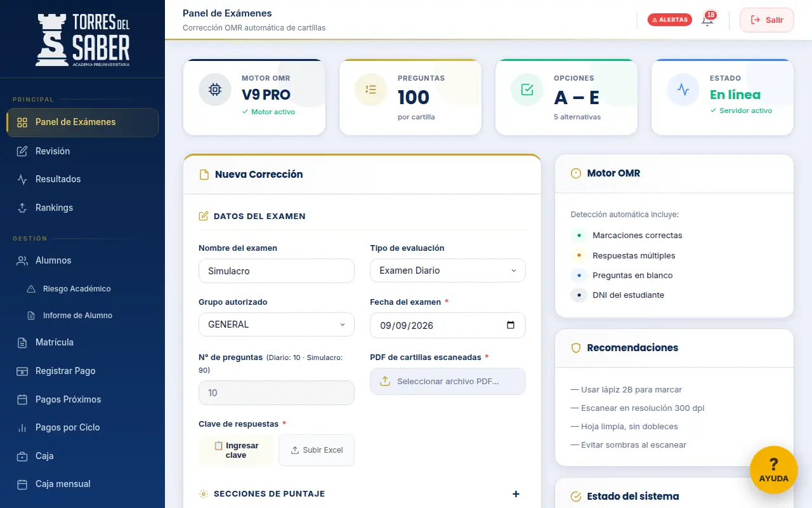812x508 pixels.
Task: Open Pagos Próximos page
Action: [82, 399]
